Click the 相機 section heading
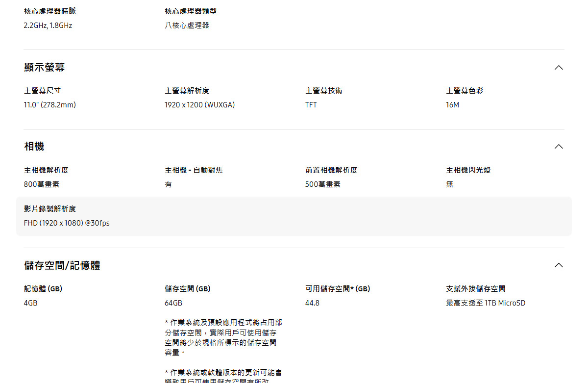Image resolution: width=588 pixels, height=383 pixels. point(34,147)
